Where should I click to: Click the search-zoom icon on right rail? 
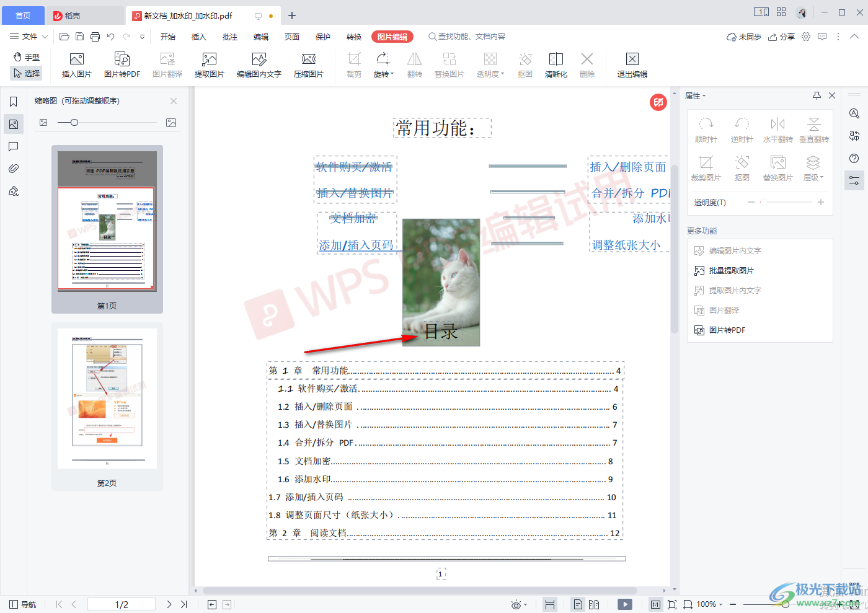[854, 113]
